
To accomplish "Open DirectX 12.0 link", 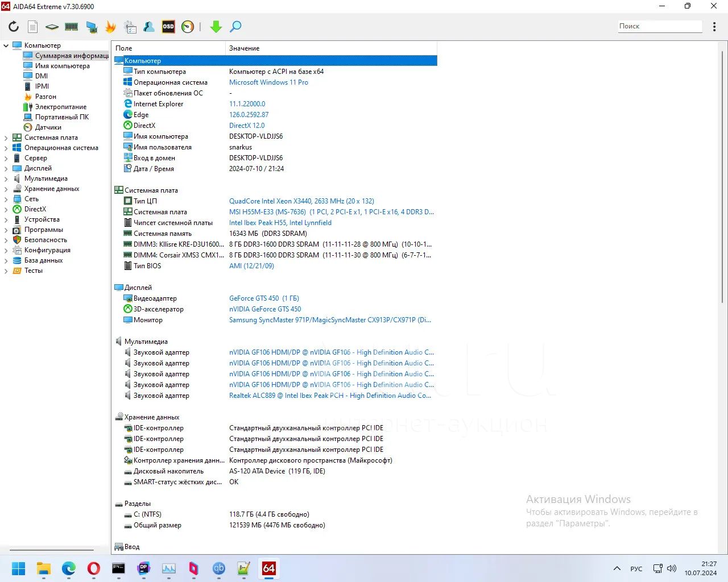I will [x=247, y=126].
